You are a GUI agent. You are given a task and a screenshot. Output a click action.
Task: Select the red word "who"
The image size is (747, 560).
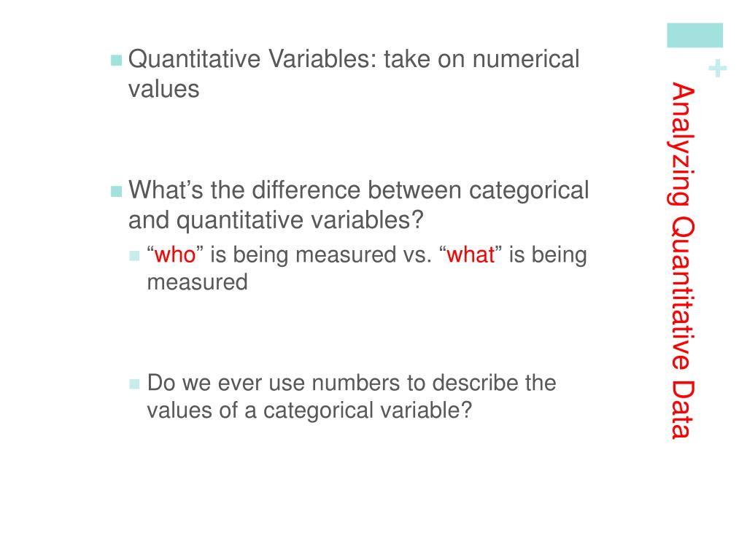click(175, 254)
